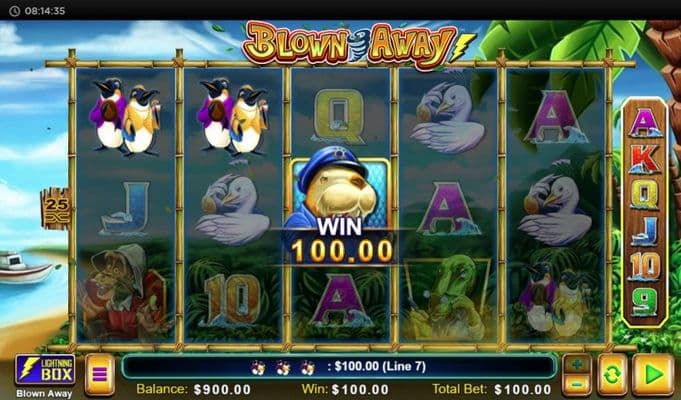Screen dimensions: 681x400
Task: Click the Lightning Box logo
Action: (45, 370)
